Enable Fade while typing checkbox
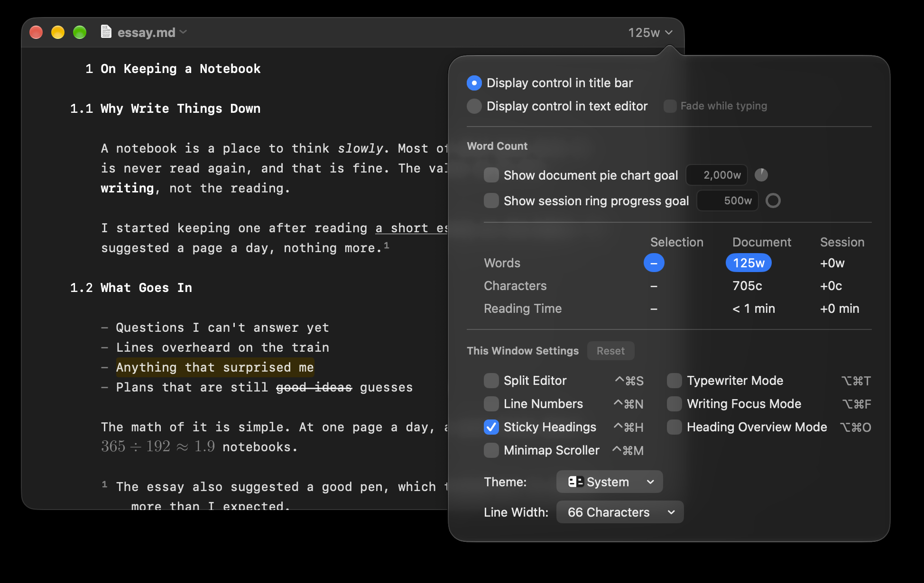This screenshot has width=924, height=583. point(670,106)
